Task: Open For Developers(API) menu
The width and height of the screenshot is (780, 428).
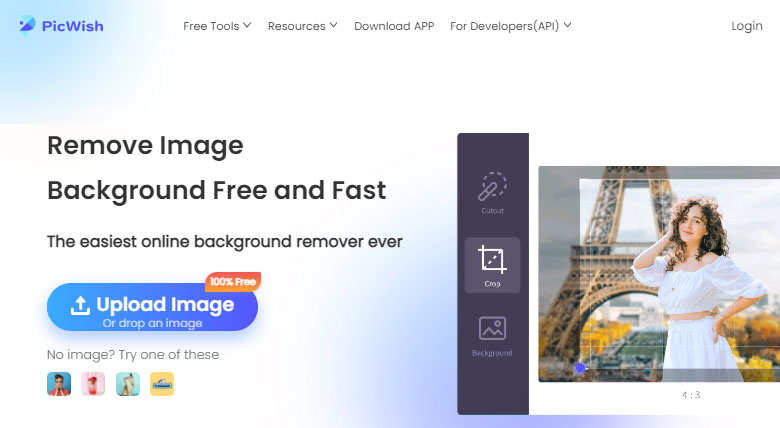Action: click(x=510, y=26)
